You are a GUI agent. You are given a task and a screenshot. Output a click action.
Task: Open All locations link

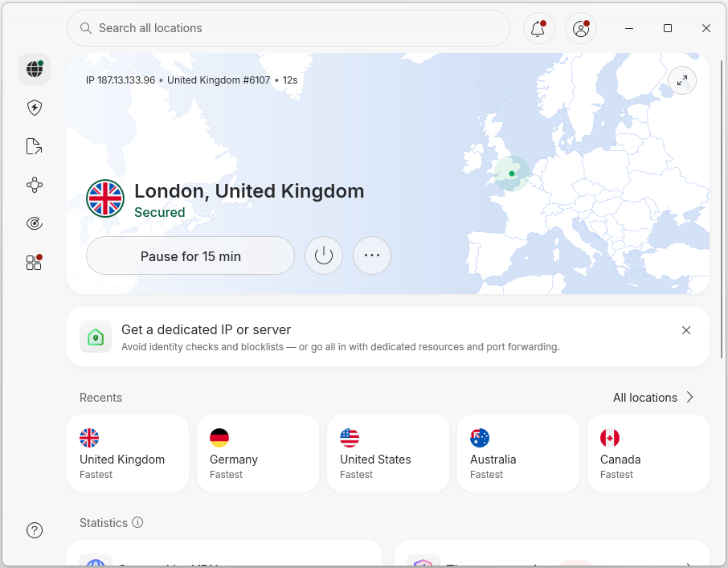[x=654, y=398]
